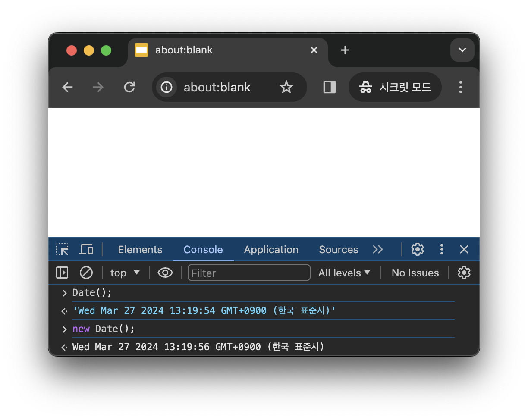
Task: Toggle the console sidebar icon
Action: 62,273
